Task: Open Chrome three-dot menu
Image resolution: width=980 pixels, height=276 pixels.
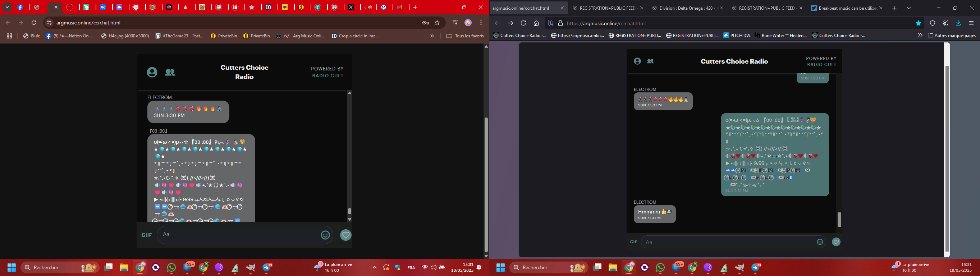Action: (x=481, y=23)
